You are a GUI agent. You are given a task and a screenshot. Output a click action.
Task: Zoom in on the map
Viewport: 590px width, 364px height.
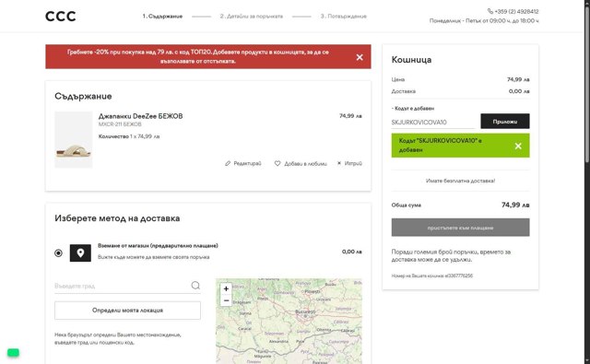tap(226, 288)
